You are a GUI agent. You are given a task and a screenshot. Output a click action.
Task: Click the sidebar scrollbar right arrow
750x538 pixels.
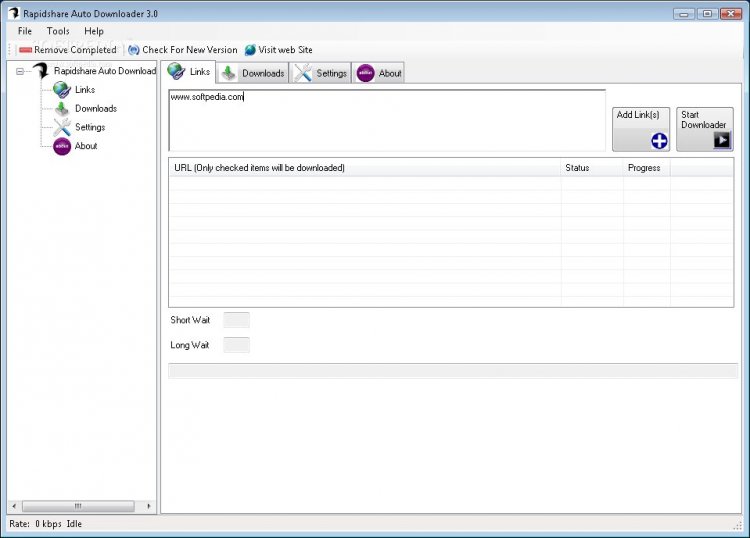[149, 506]
